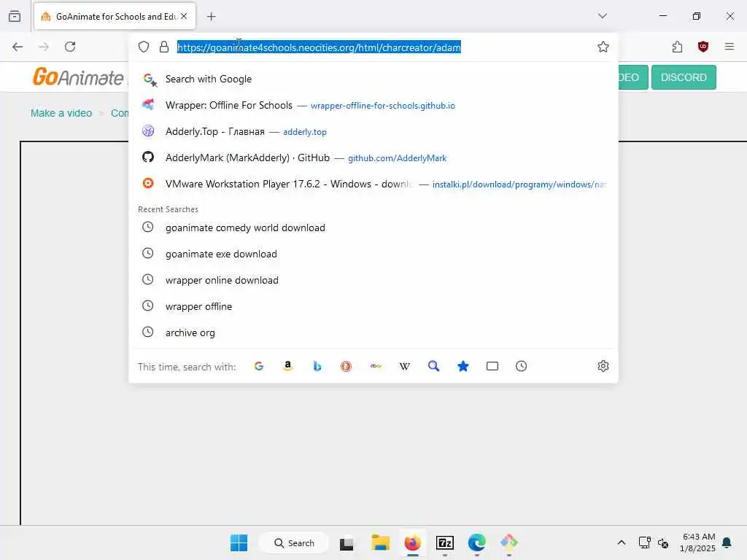The image size is (747, 560).
Task: Open search settings gear icon
Action: pyautogui.click(x=603, y=366)
